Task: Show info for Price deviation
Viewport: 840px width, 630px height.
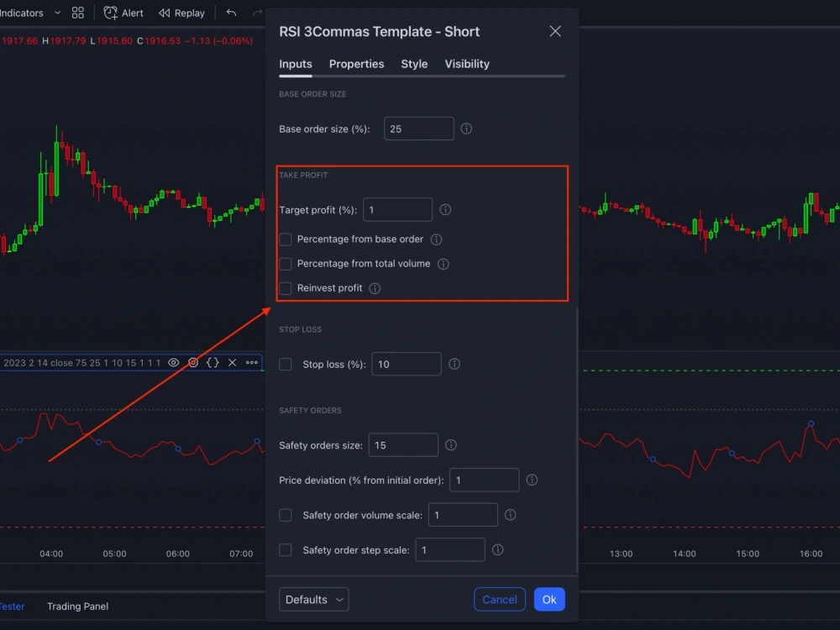Action: tap(532, 480)
